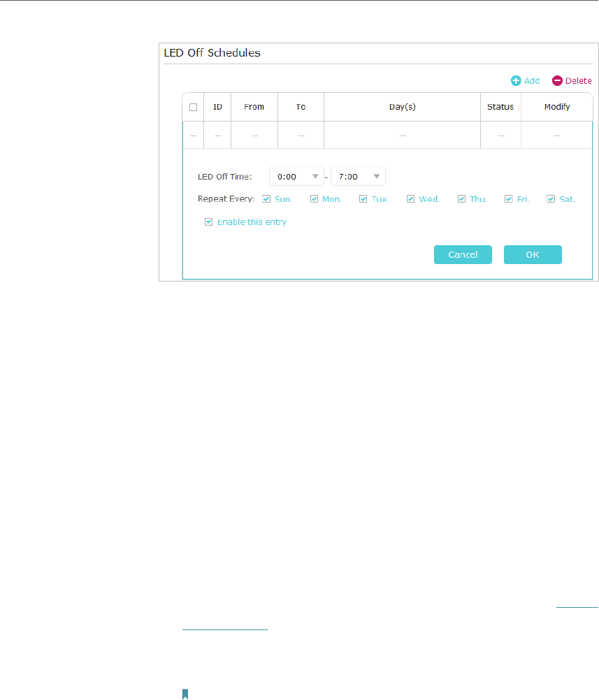Click the Status column header
The width and height of the screenshot is (599, 700).
pos(500,107)
